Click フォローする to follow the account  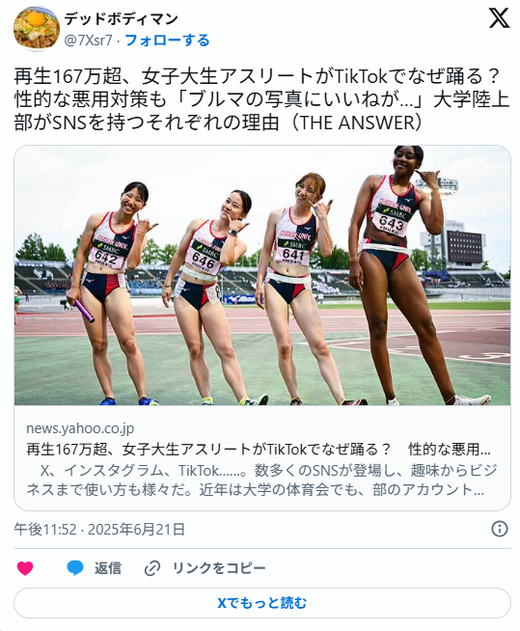point(167,40)
